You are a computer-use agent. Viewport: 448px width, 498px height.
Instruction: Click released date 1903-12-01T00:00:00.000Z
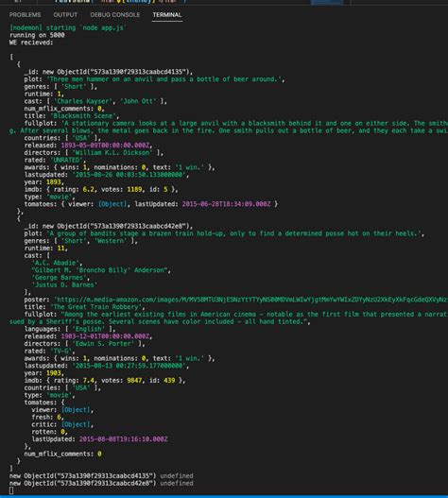[x=105, y=336]
